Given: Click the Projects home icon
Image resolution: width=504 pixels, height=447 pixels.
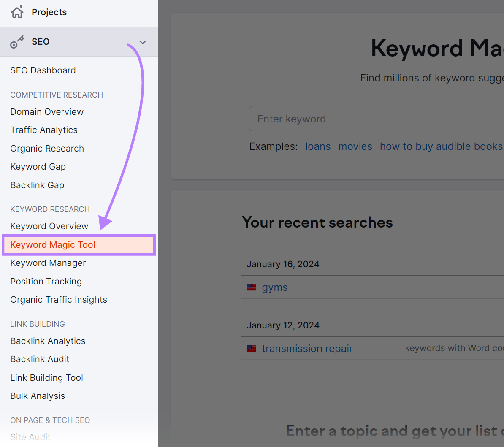Looking at the screenshot, I should pos(17,12).
